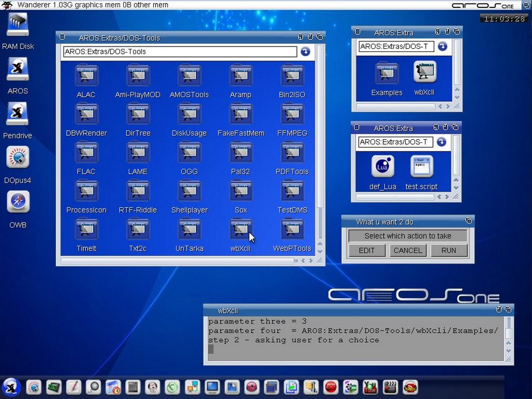The width and height of the screenshot is (532, 399).
Task: Select the def_Lua file icon
Action: 382,167
